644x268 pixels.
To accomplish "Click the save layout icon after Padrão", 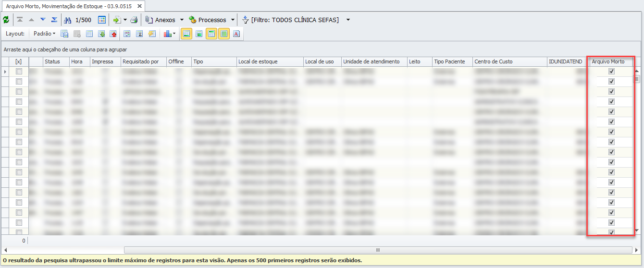I will pos(64,34).
